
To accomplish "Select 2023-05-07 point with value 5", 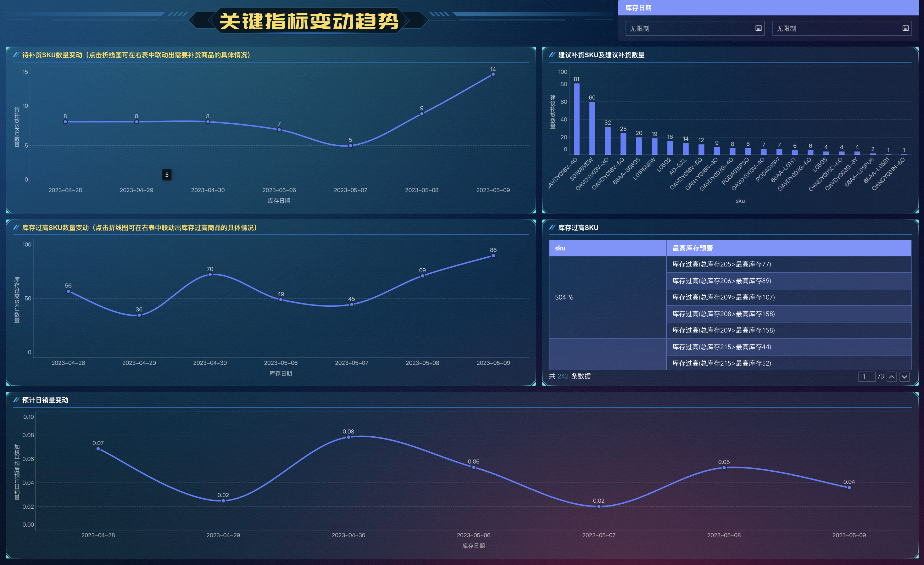I will (x=350, y=146).
